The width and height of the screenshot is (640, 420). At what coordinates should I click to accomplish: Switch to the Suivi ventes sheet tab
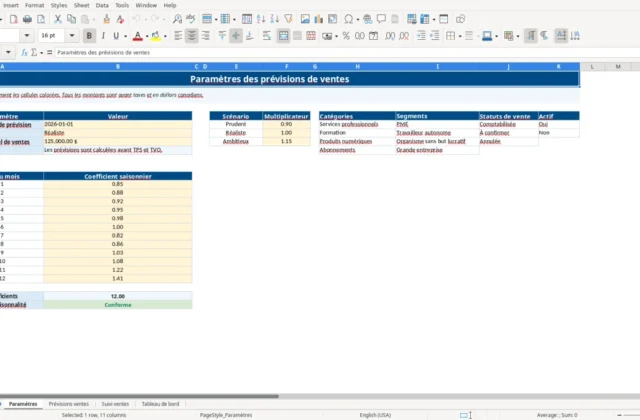tap(115, 404)
